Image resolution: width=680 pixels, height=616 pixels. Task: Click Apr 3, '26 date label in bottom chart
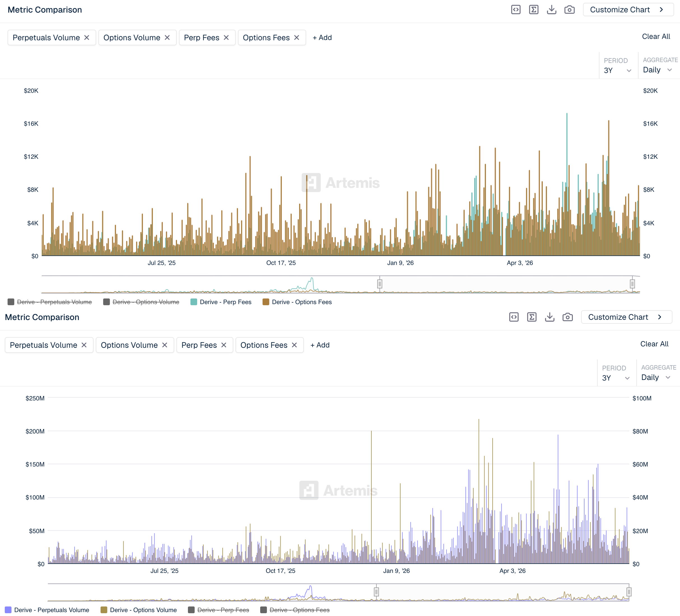coord(512,570)
